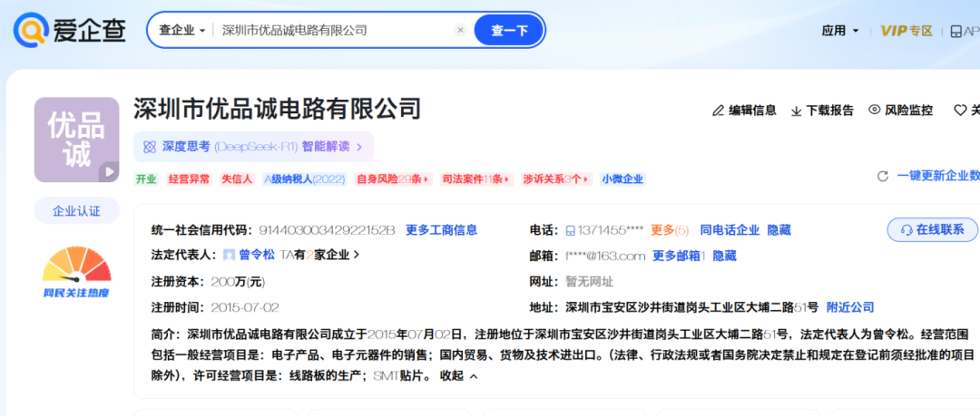Expand TA有2家企业 chevron
Image resolution: width=980 pixels, height=416 pixels.
click(x=357, y=255)
